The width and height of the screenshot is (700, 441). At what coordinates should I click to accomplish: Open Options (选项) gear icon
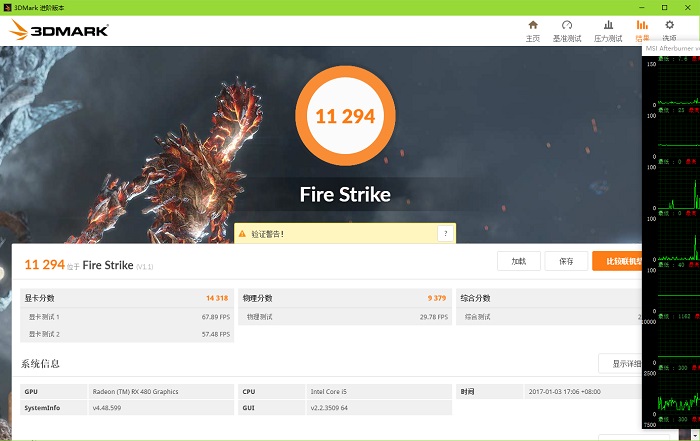click(669, 25)
